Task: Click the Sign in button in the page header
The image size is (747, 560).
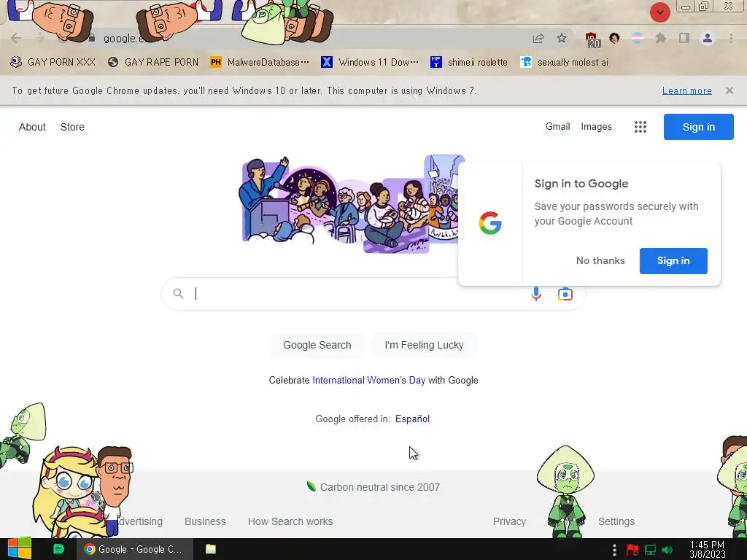Action: tap(698, 127)
